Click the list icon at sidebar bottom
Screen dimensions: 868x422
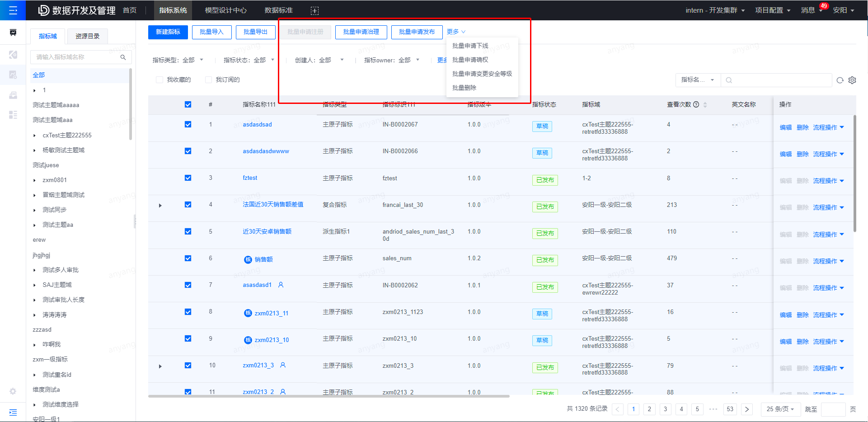tap(13, 412)
